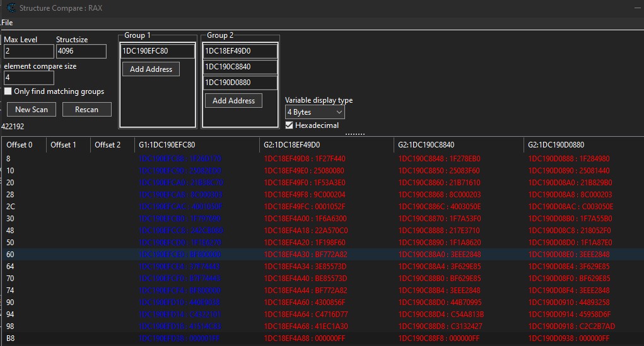Select Group 1 address 1DC190EFC80 field
The width and height of the screenshot is (644, 346).
pyautogui.click(x=158, y=51)
